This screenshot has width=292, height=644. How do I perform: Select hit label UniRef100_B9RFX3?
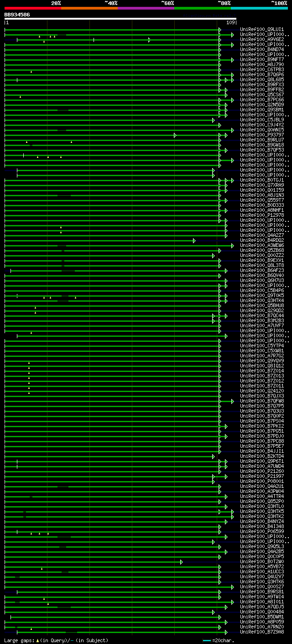coord(262,85)
